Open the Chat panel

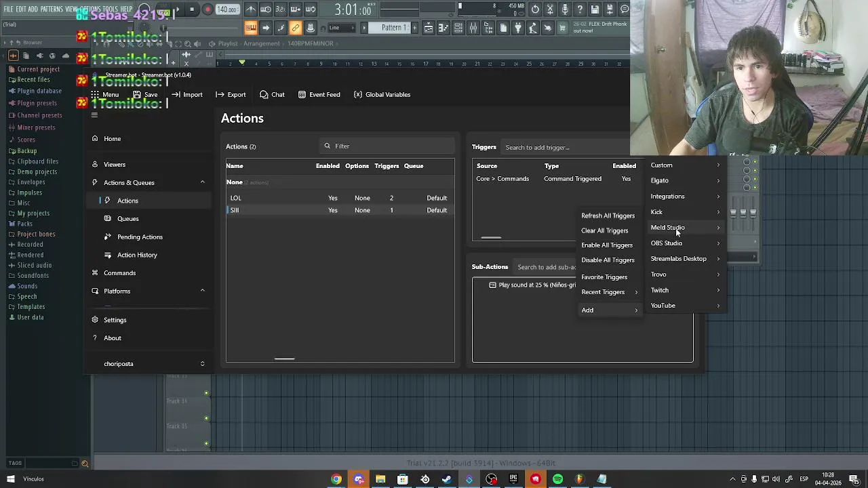click(x=272, y=95)
